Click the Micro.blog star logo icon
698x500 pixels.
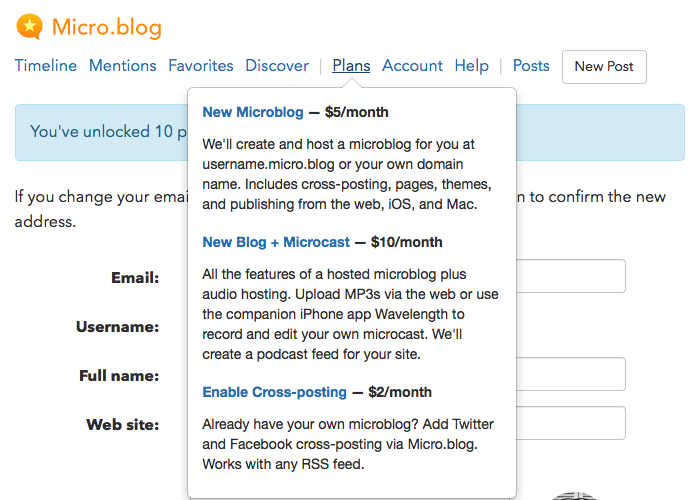[x=29, y=27]
